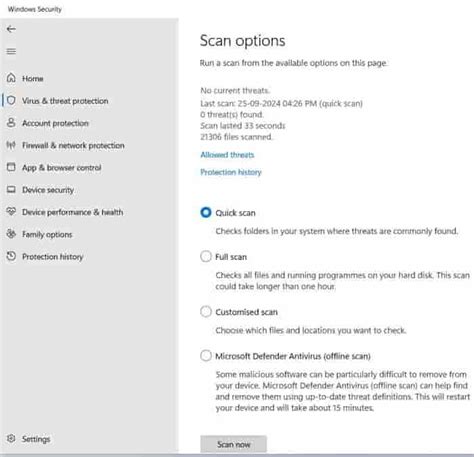Click the Scan options heading
Viewport: 474px width, 457px height.
(242, 41)
